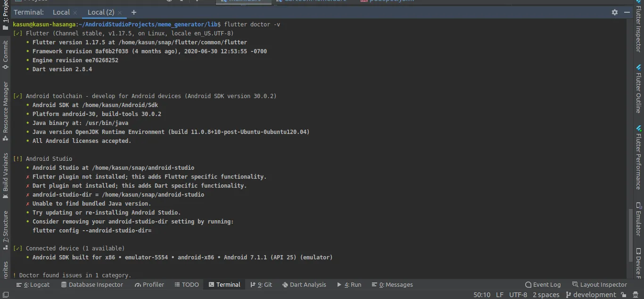Click the cursor position 50:10 indicator
Image resolution: width=644 pixels, height=299 pixels.
tap(482, 295)
